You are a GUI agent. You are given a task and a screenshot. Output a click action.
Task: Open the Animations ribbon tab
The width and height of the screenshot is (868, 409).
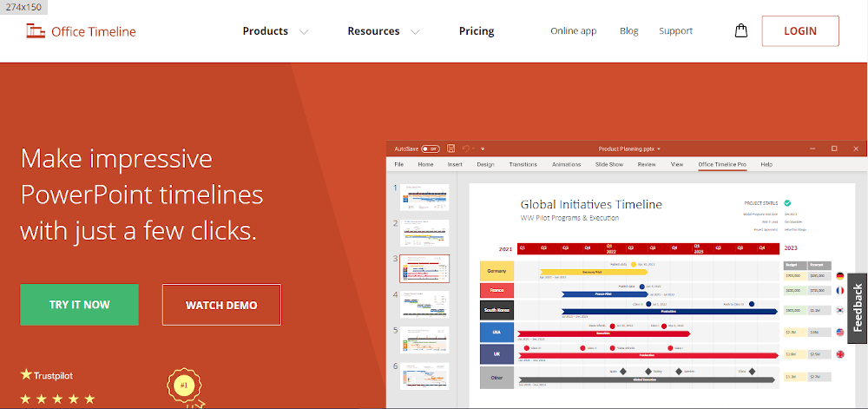click(566, 164)
